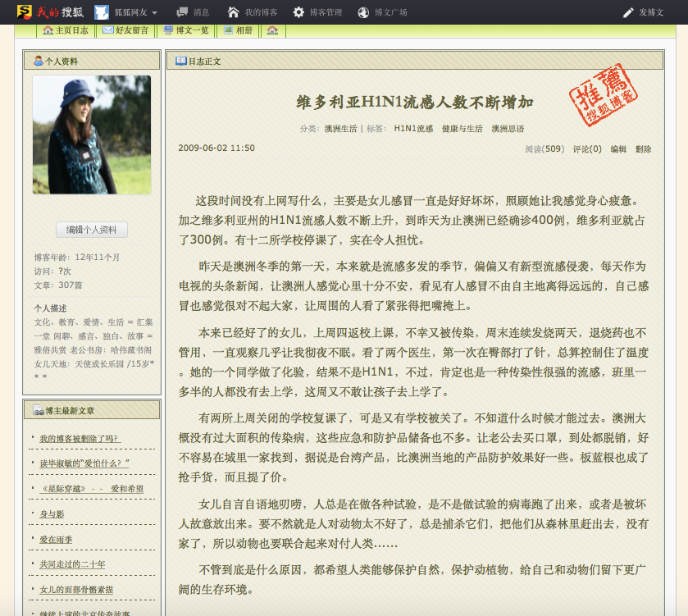Click the Sohu S logo icon
Image resolution: width=688 pixels, height=616 pixels.
(24, 11)
